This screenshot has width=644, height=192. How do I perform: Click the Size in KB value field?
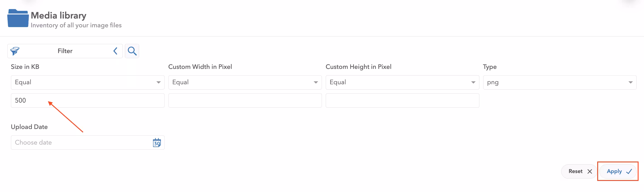87,101
